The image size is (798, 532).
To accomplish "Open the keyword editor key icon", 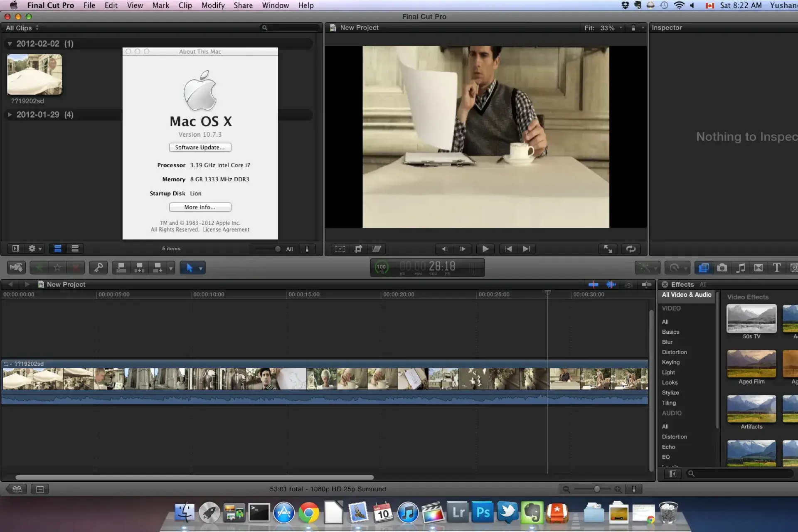I will point(98,268).
